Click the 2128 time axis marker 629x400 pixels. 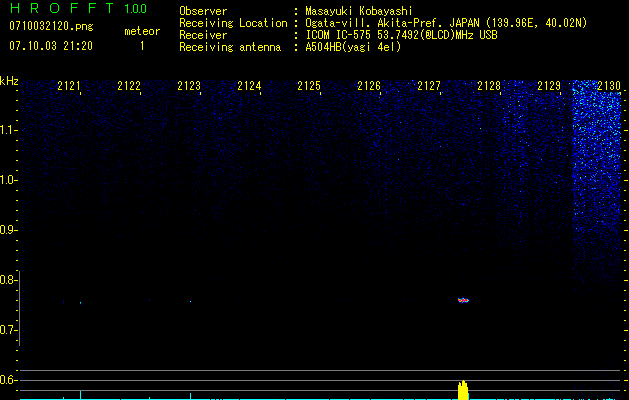pos(489,86)
